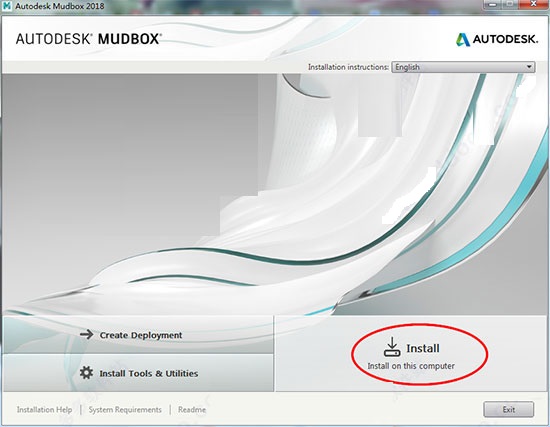
Task: Minimize the installer window
Action: click(x=492, y=4)
